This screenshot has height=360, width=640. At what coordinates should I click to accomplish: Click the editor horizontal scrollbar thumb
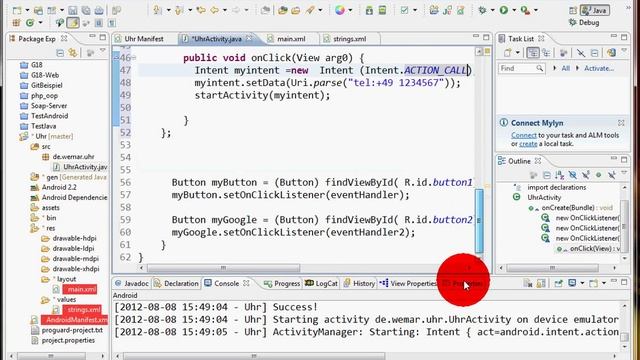223,268
